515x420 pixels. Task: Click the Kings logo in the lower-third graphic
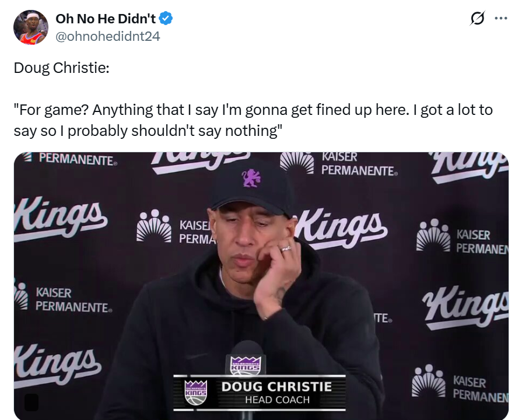[x=195, y=393]
